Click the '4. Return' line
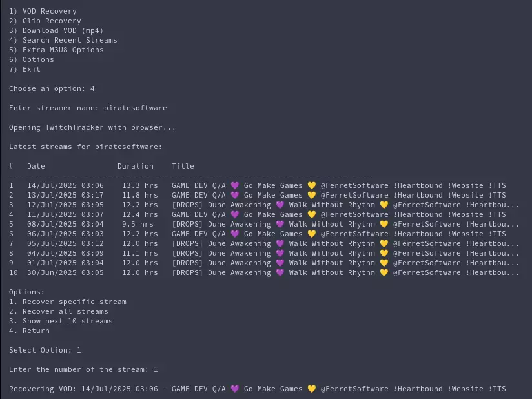532x399 pixels. 29,331
